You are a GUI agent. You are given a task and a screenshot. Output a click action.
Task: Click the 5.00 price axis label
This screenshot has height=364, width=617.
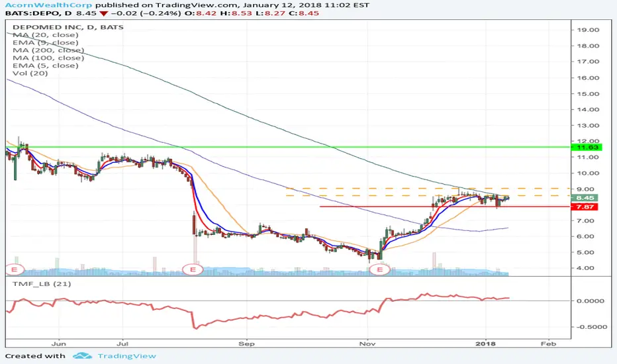[586, 252]
